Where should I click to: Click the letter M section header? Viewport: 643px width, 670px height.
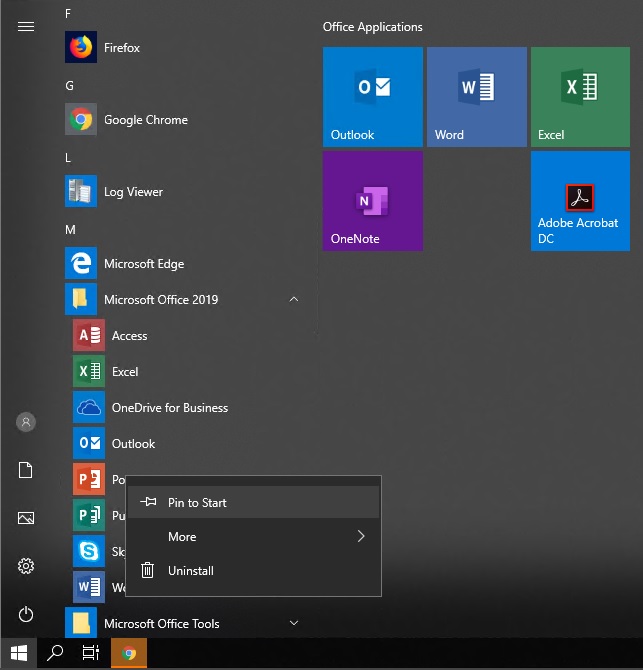coord(70,230)
